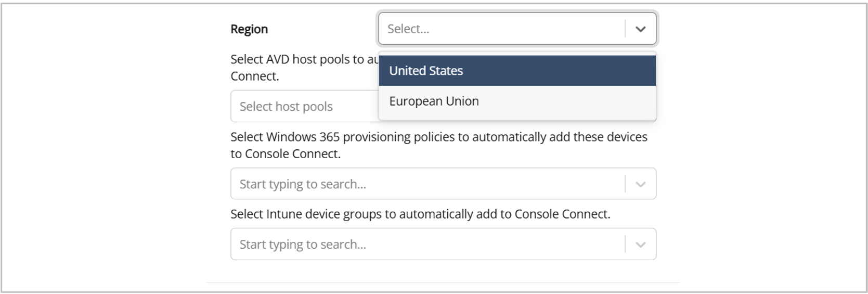Click the horizontal divider below the form
Viewport: 868px width, 294px height.
(443, 283)
